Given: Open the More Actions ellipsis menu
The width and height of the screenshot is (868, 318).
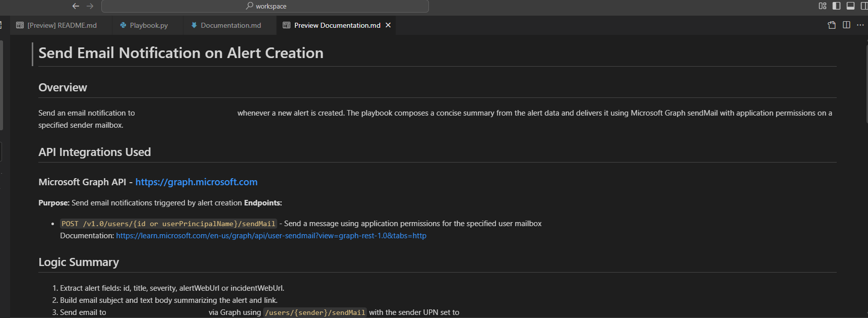Looking at the screenshot, I should (860, 25).
